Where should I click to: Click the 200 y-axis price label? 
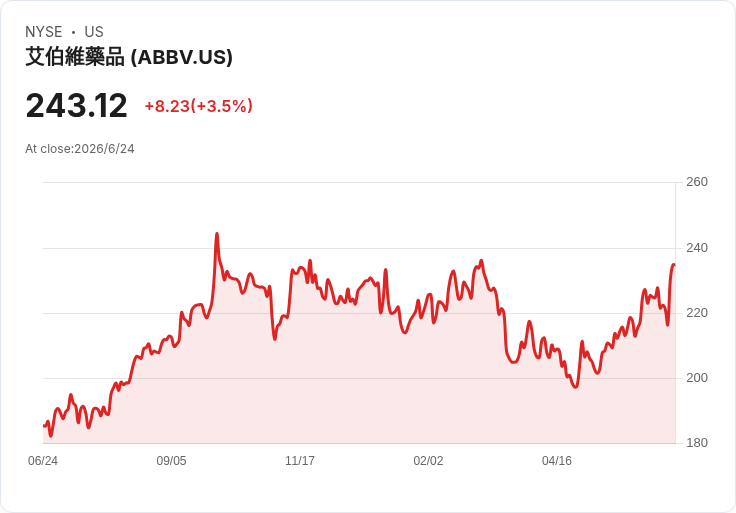click(697, 378)
